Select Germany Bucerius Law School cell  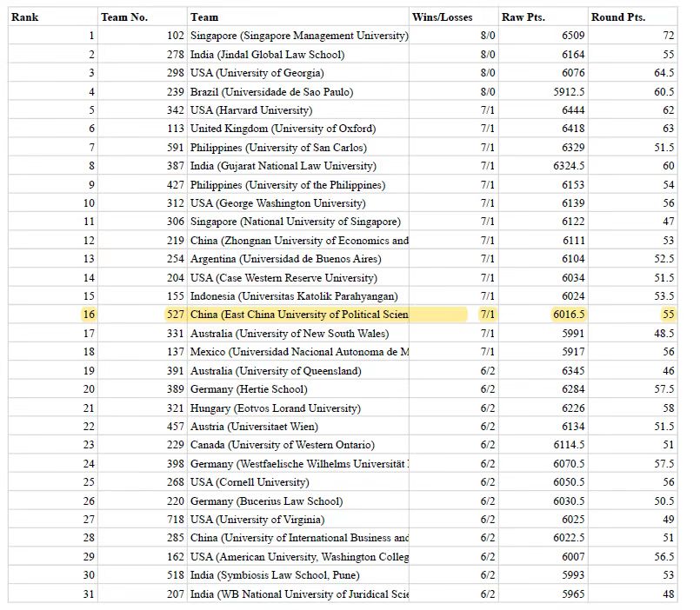(x=297, y=501)
